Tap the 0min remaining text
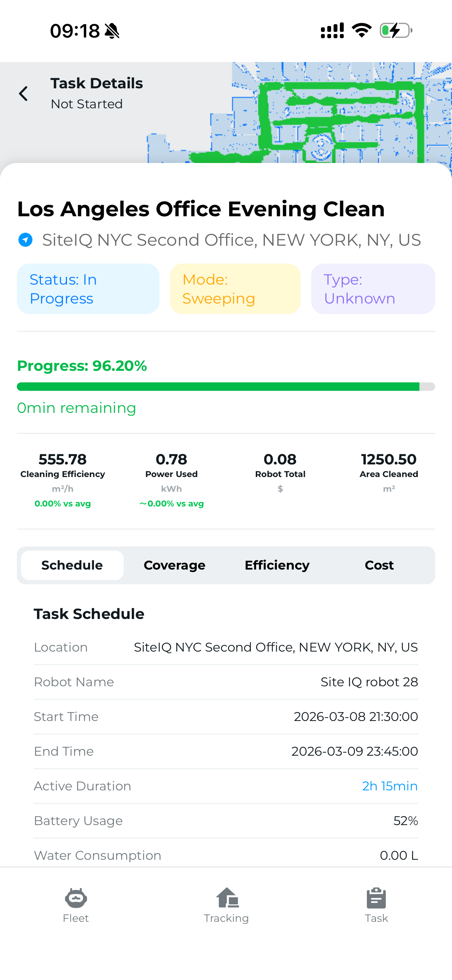Screen dimensions: 452x980 pos(76,408)
